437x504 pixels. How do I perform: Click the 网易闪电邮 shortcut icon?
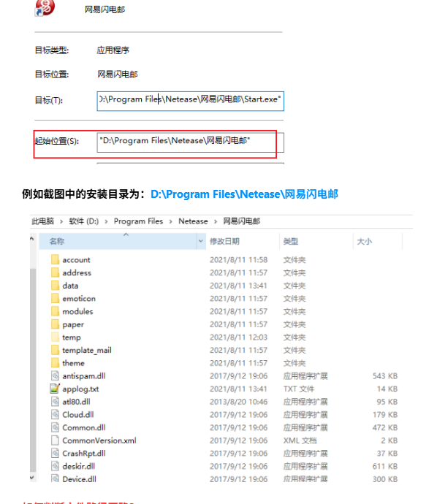[x=45, y=7]
